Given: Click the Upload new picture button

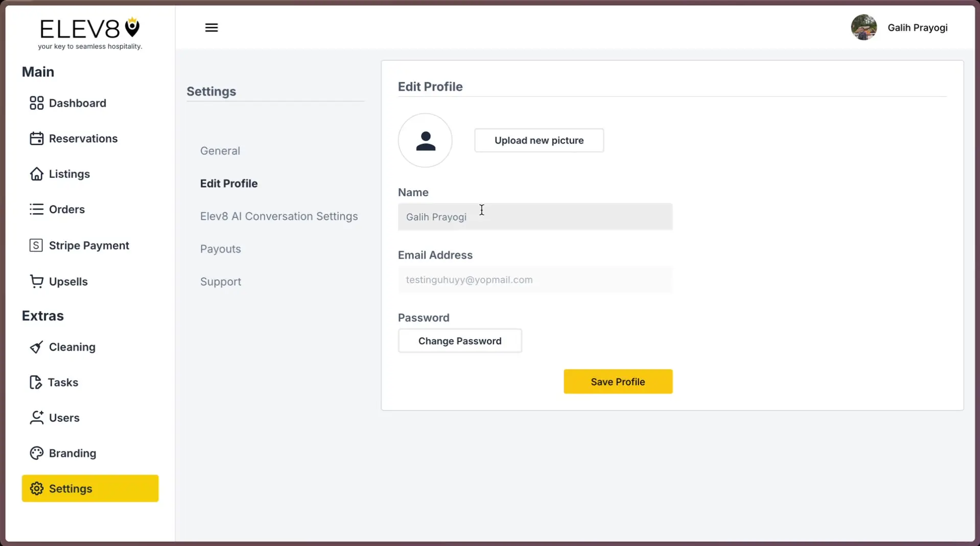Looking at the screenshot, I should point(539,140).
